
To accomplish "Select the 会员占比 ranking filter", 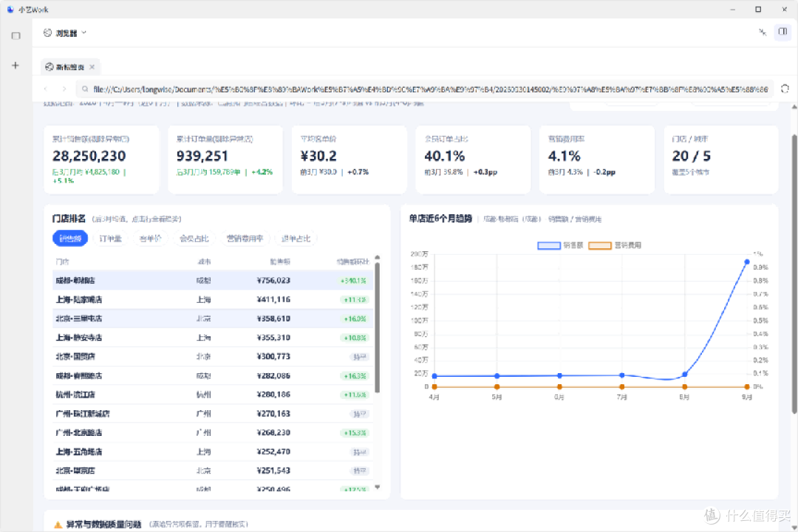I will tap(194, 238).
